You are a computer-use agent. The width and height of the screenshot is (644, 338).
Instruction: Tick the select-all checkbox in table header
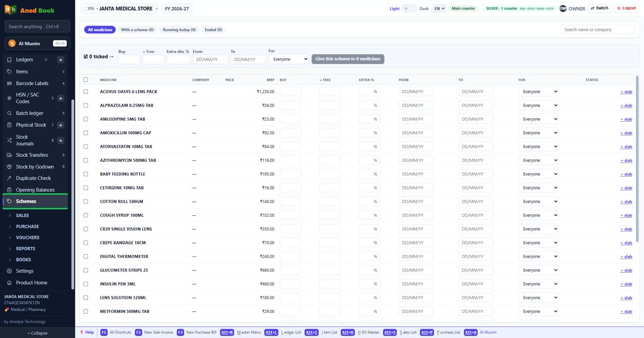pyautogui.click(x=86, y=80)
